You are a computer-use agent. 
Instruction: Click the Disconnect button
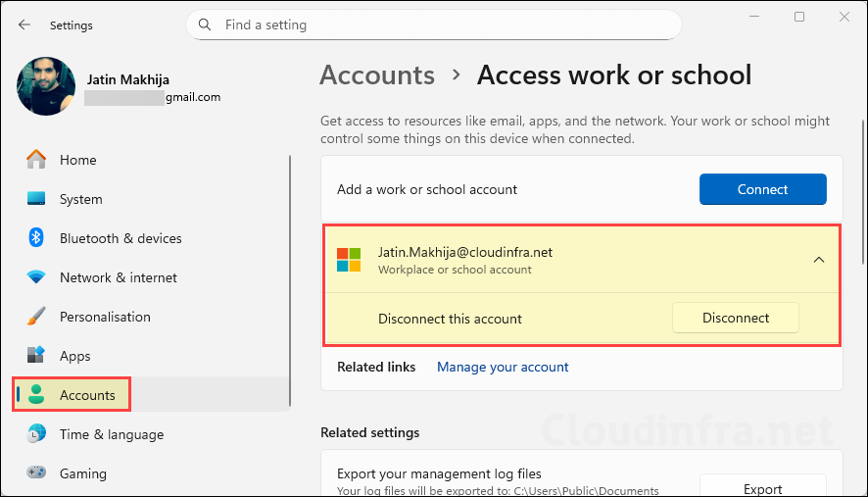pos(735,318)
